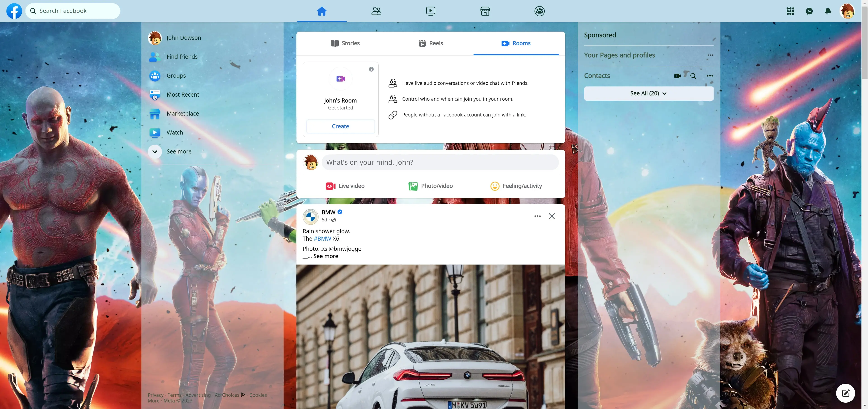Viewport: 868px width, 409px height.
Task: Open the Marketplace storefront icon in top bar
Action: tap(485, 11)
